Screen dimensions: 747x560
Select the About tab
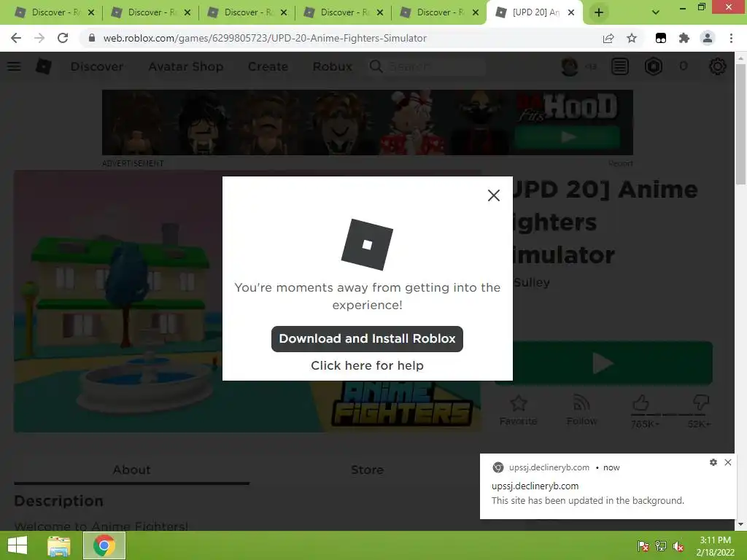pos(131,470)
